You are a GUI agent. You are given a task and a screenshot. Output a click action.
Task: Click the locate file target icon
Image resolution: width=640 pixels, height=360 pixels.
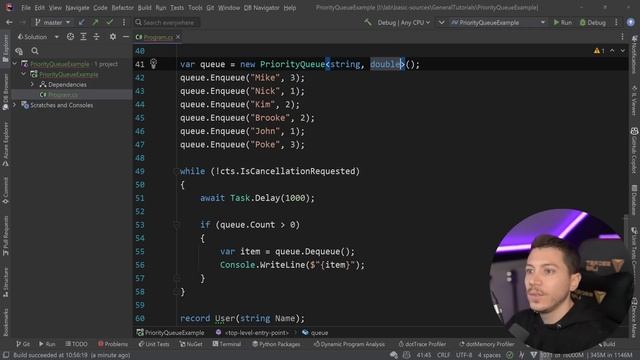pyautogui.click(x=70, y=37)
